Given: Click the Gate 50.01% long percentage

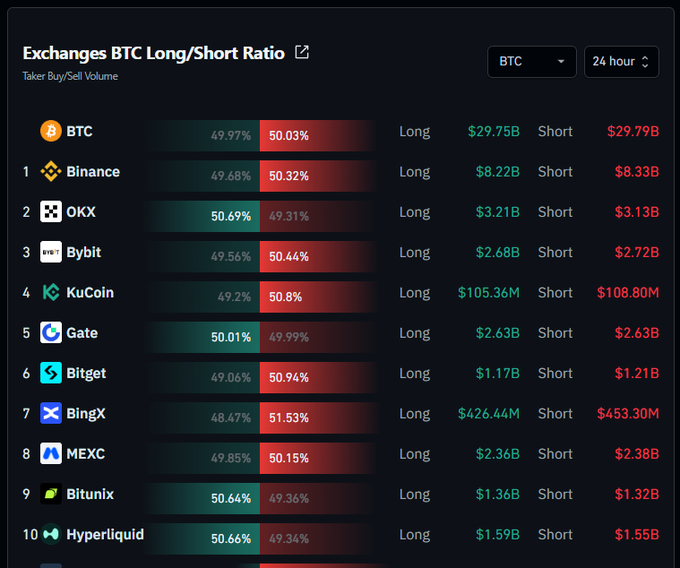Looking at the screenshot, I should 231,337.
